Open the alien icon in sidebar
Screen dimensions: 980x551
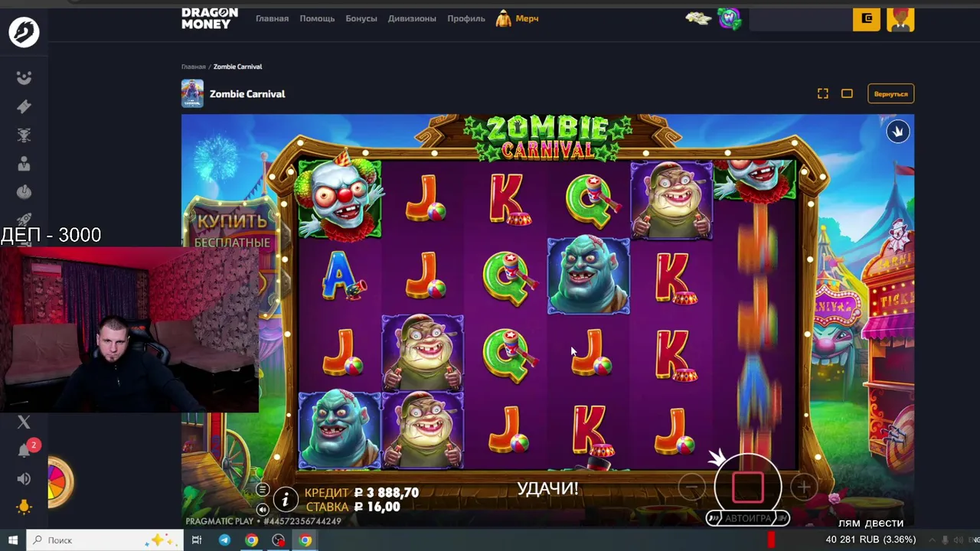(x=24, y=135)
